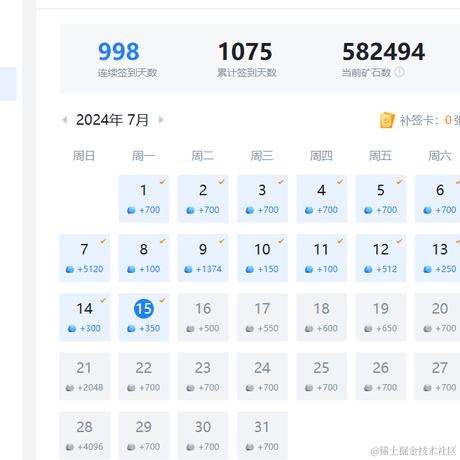Select July 6 calendar cell
Viewport: 460px width, 460px height.
pos(438,199)
